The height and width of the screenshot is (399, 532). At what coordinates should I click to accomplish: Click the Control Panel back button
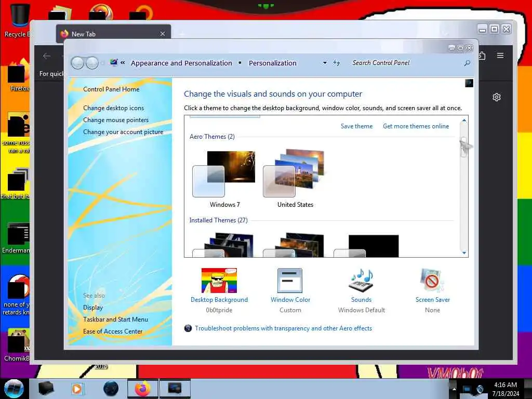pos(77,63)
